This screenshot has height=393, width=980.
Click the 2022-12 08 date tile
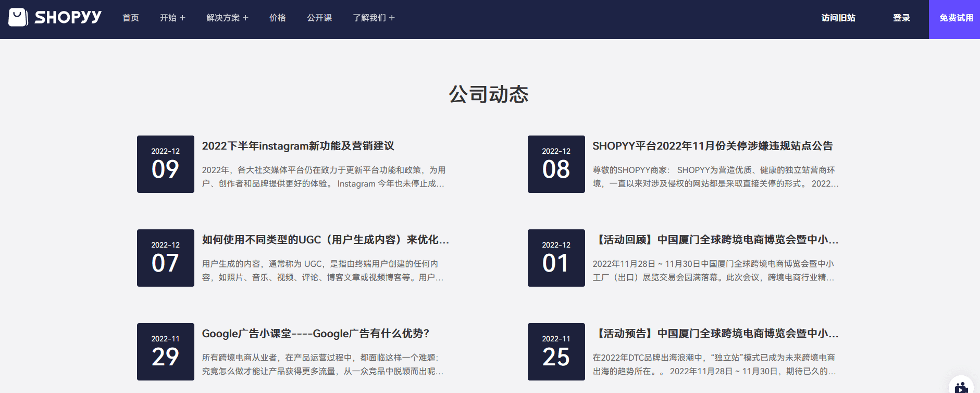[556, 164]
